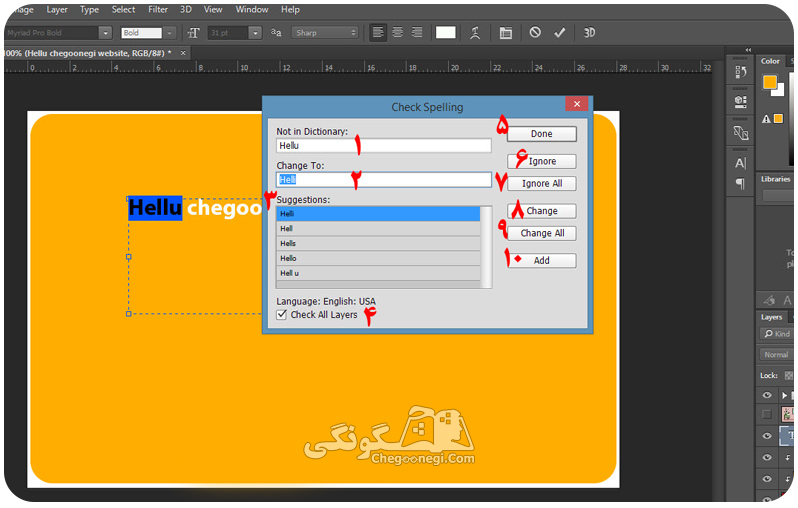The width and height of the screenshot is (798, 508).
Task: Commit current edits with checkmark icon
Action: point(560,33)
